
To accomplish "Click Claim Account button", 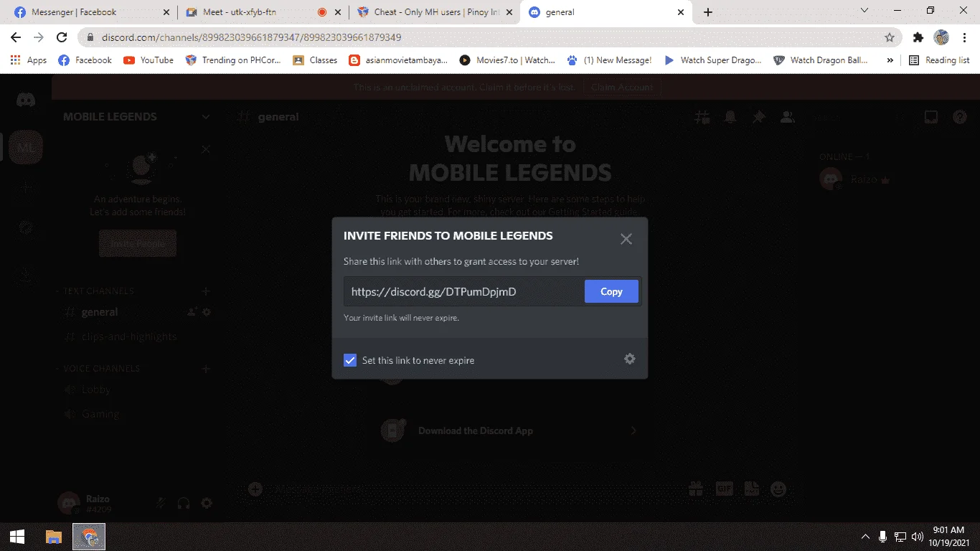I will click(x=622, y=88).
